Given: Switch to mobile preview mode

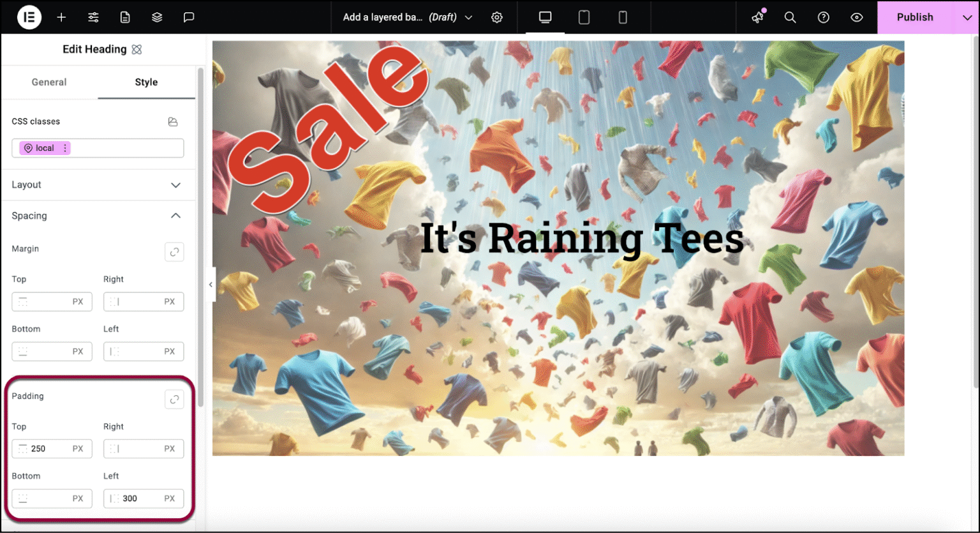Looking at the screenshot, I should [622, 17].
